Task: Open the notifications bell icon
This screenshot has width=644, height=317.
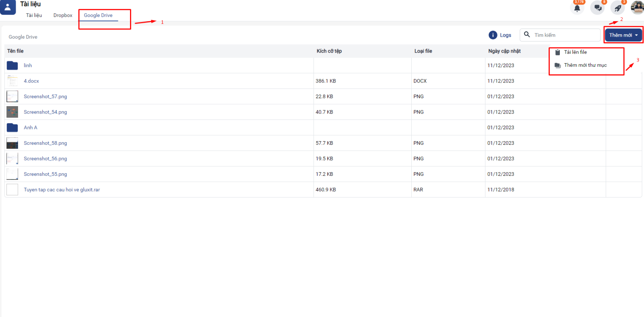Action: [577, 8]
